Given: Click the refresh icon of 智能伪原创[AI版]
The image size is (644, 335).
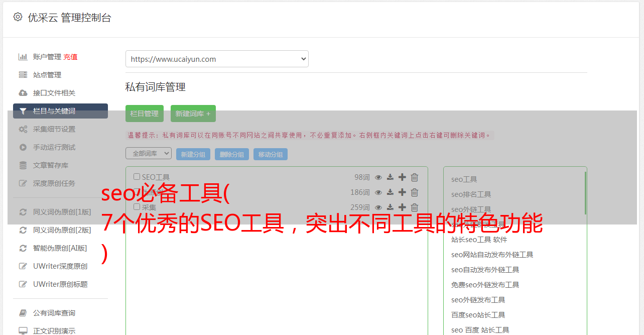Looking at the screenshot, I should (x=23, y=248).
